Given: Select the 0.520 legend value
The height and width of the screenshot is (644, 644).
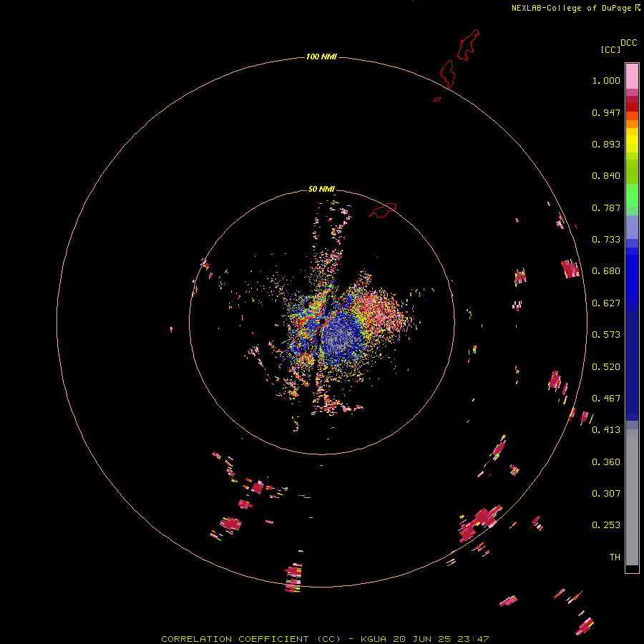Looking at the screenshot, I should pyautogui.click(x=606, y=367).
